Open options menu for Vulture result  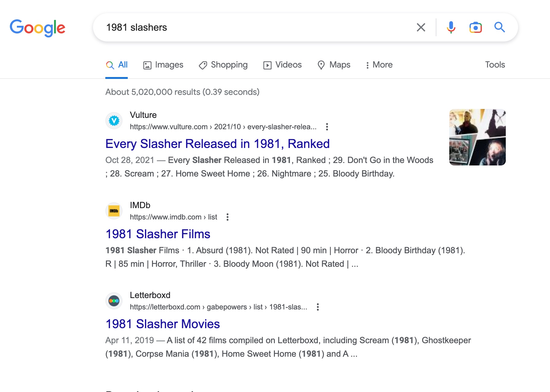coord(327,127)
